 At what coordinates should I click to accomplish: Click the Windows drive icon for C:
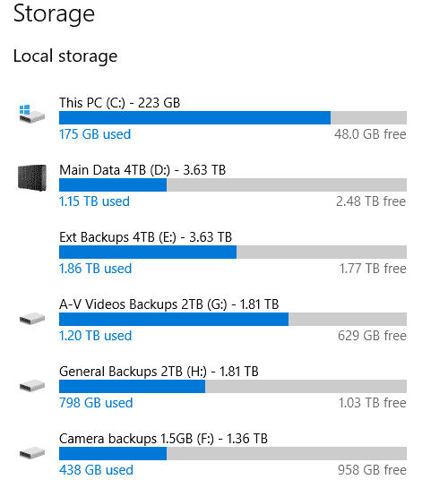point(31,114)
